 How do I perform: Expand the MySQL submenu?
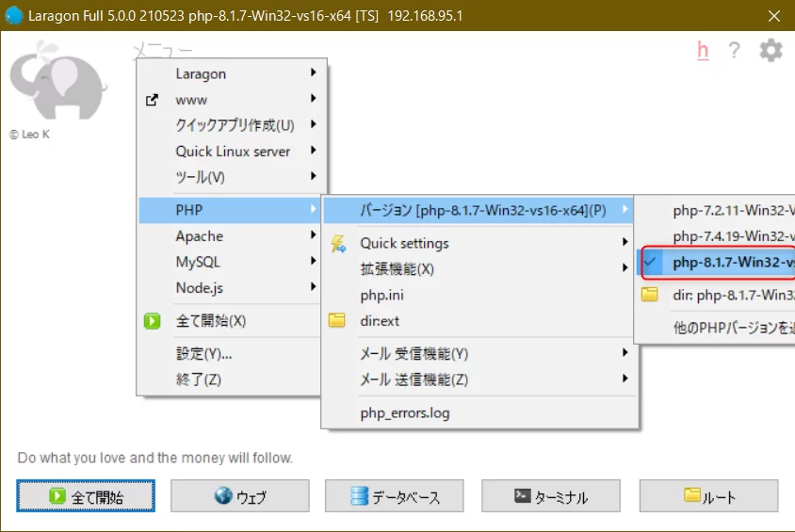click(x=230, y=262)
